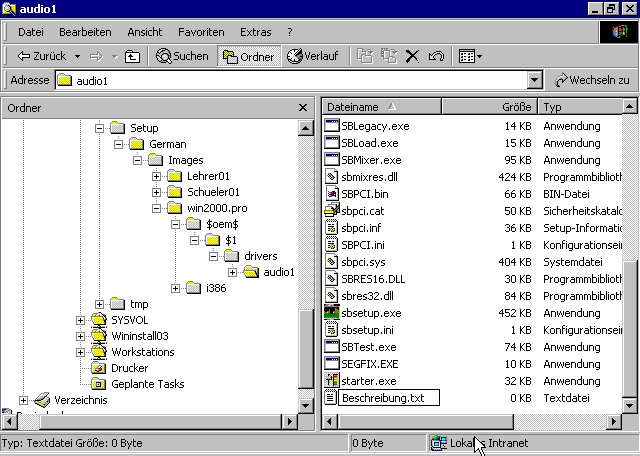Select the SBLegacy.exe file icon
Viewport: 640px width, 456px height.
(x=331, y=126)
